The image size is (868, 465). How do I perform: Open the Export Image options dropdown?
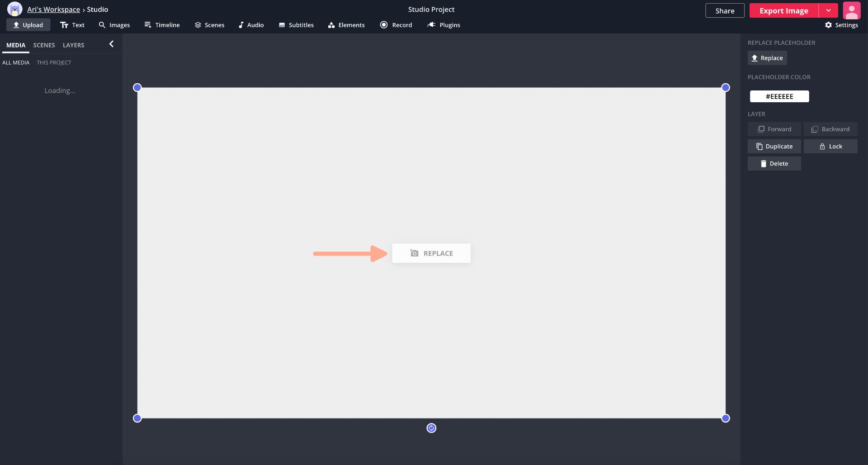coord(829,10)
